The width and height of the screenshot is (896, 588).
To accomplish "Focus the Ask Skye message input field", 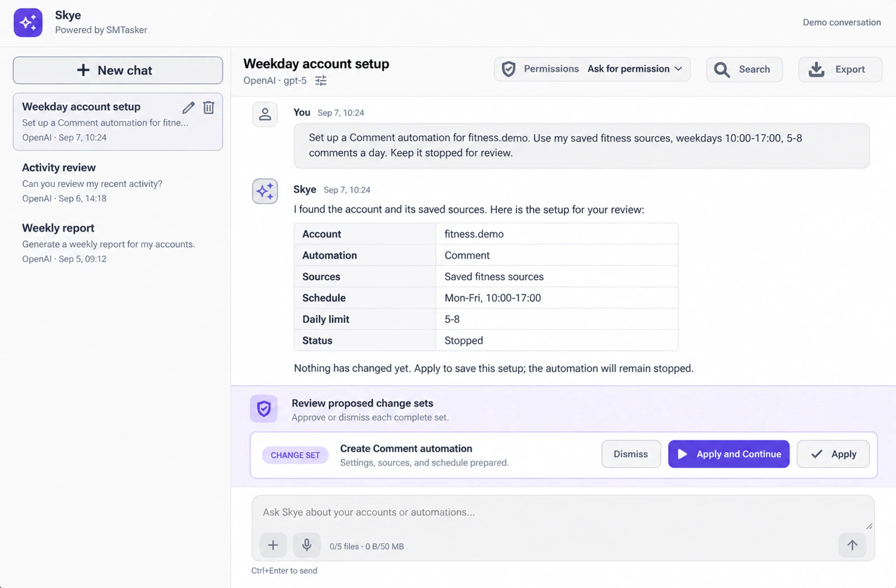I will [x=563, y=512].
